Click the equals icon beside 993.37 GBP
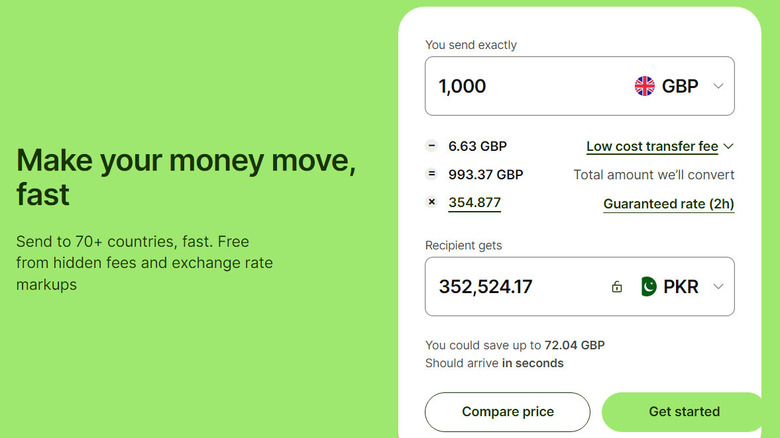 click(x=432, y=174)
